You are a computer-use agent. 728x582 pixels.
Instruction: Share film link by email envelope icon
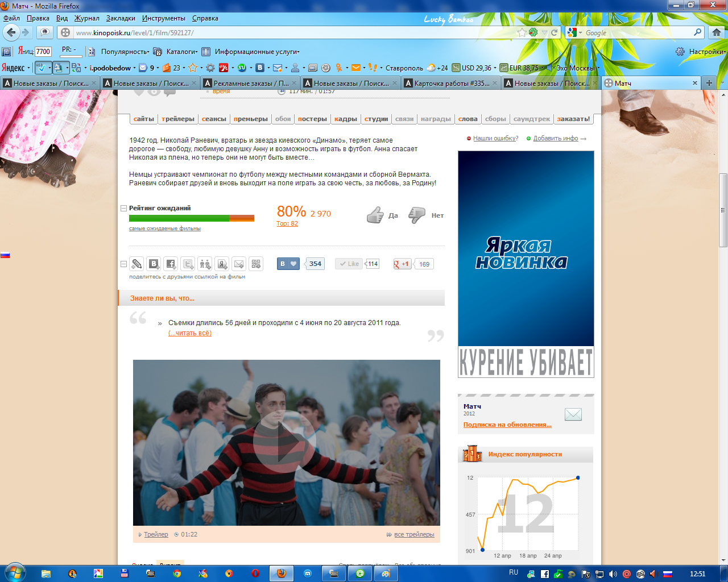[x=239, y=264]
